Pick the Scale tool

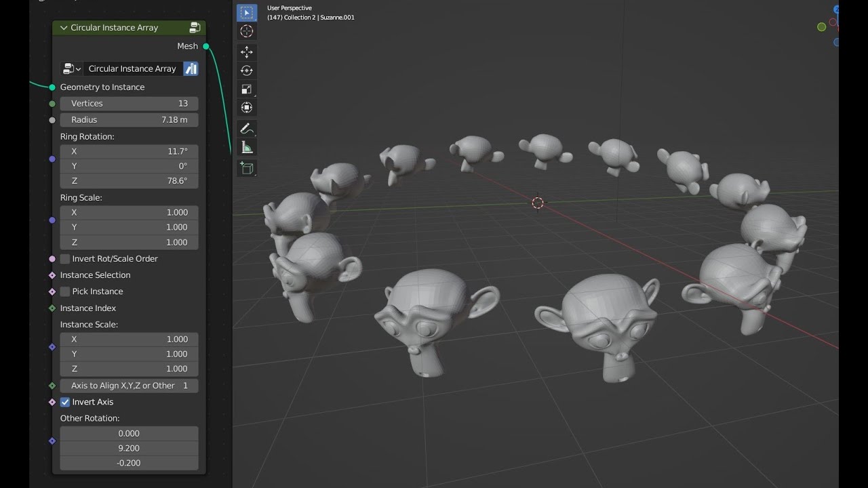click(x=247, y=89)
